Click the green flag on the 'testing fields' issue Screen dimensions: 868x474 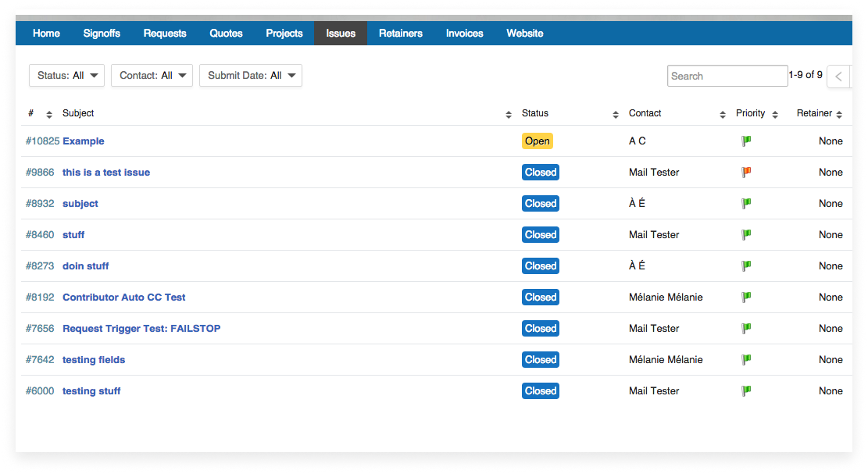tap(746, 359)
